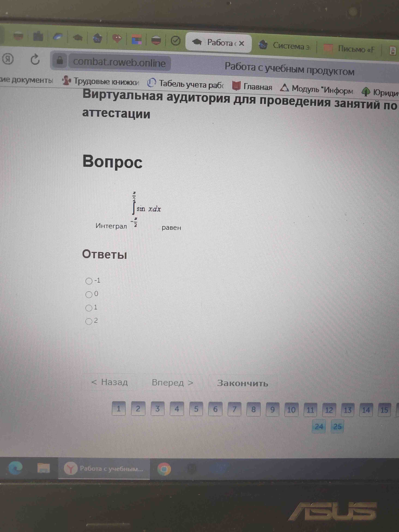
Task: Open the Юриди bookmark with tree icon
Action: 380,92
